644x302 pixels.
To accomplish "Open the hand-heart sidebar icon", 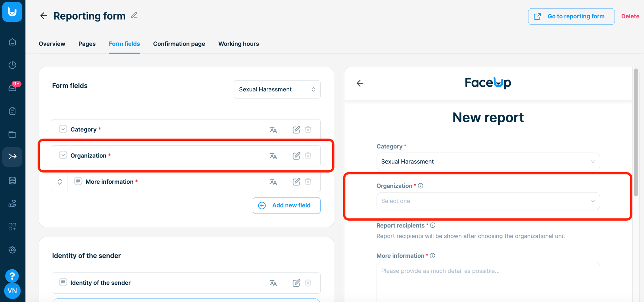I will click(x=12, y=204).
